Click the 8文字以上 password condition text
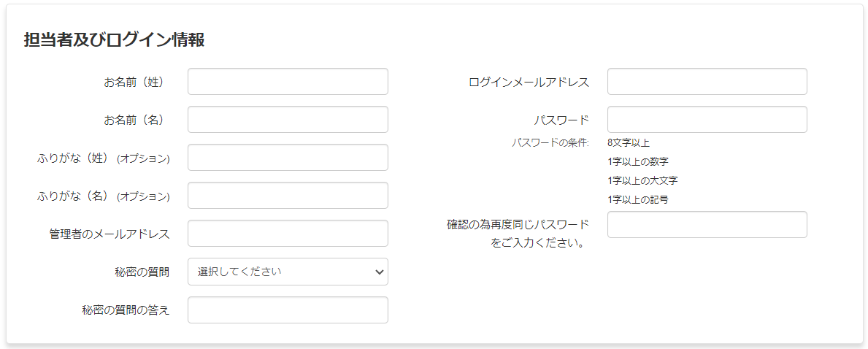This screenshot has width=868, height=349. point(629,142)
